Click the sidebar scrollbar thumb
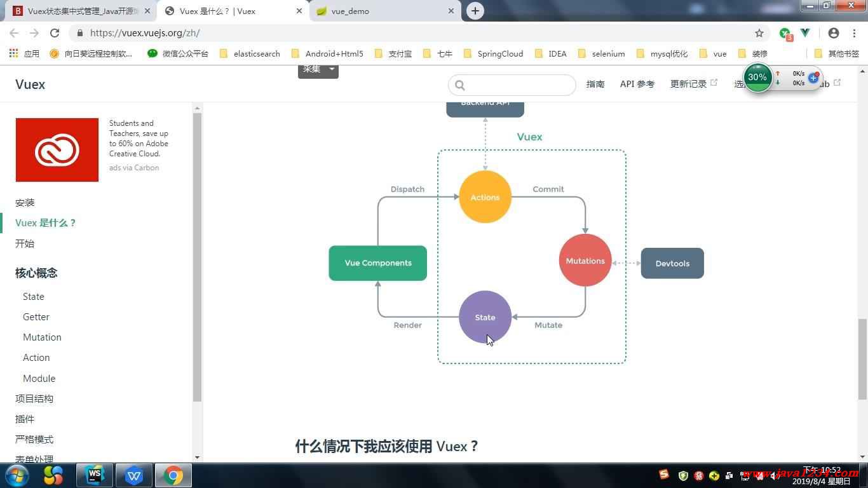Image resolution: width=868 pixels, height=488 pixels. pos(197,257)
